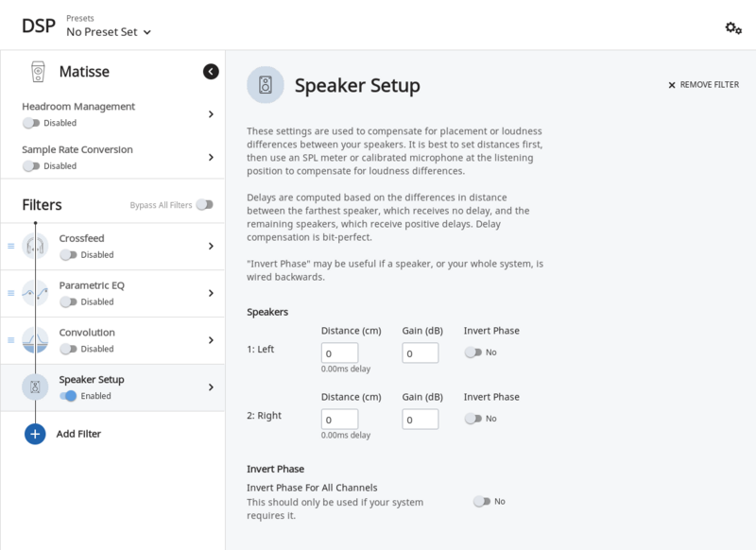The height and width of the screenshot is (550, 756).
Task: Enable the Headroom Management toggle
Action: (x=31, y=123)
